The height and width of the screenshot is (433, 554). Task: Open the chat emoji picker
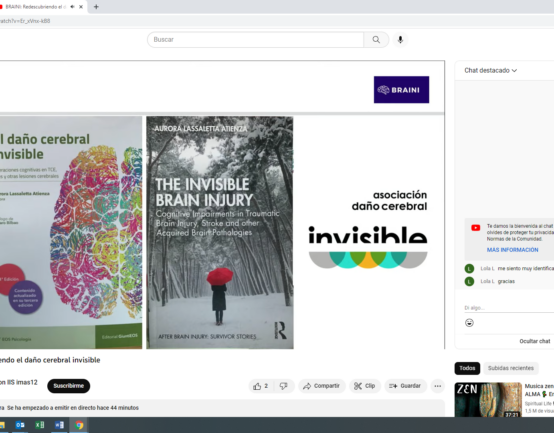[469, 322]
